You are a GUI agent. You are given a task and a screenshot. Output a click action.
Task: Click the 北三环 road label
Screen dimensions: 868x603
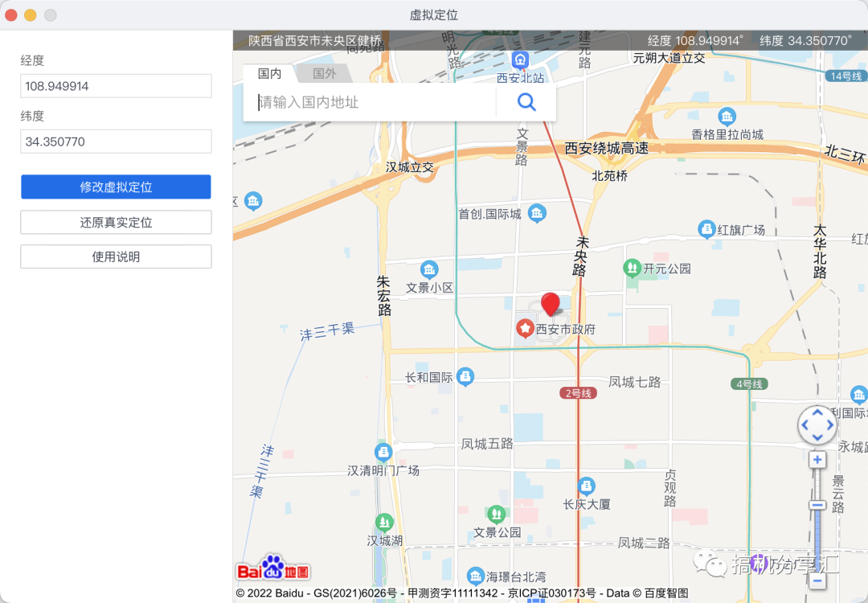[x=845, y=154]
